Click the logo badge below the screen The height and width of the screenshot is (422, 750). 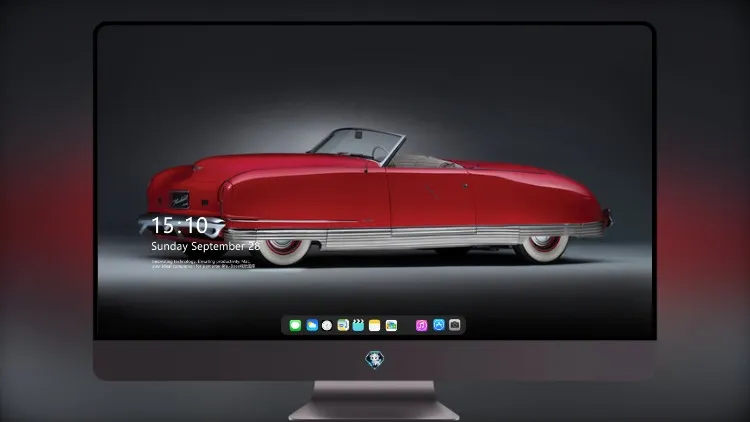pos(375,360)
